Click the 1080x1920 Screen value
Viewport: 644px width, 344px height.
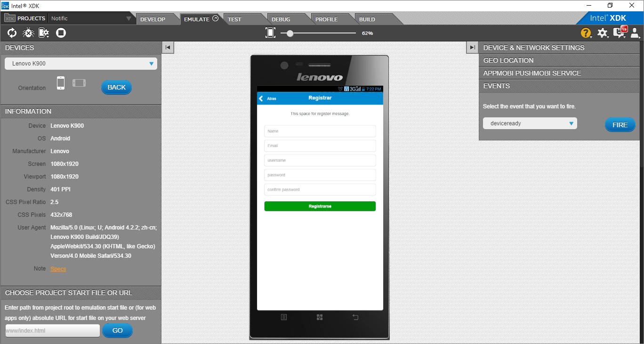64,164
